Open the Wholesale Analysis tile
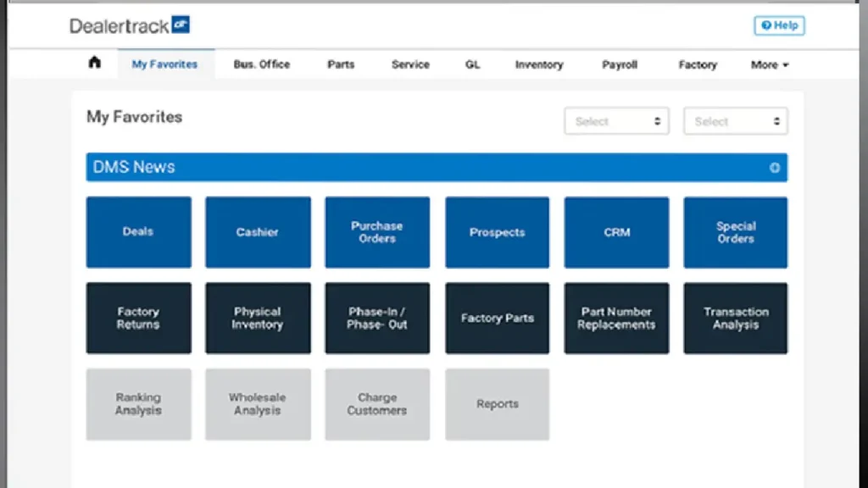Screen dimensions: 868x488 258,404
